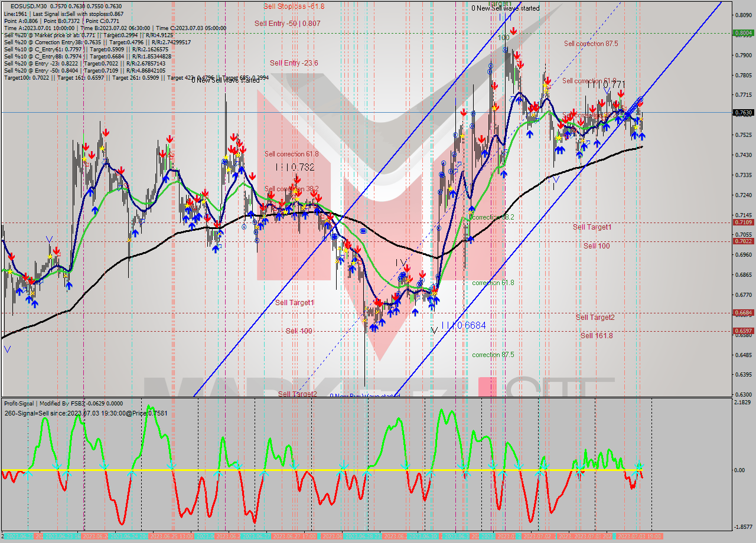This screenshot has height=543, width=756.
Task: Select the 'Line:1961 | Last Signal is:Sell' info line
Action: 64,13
